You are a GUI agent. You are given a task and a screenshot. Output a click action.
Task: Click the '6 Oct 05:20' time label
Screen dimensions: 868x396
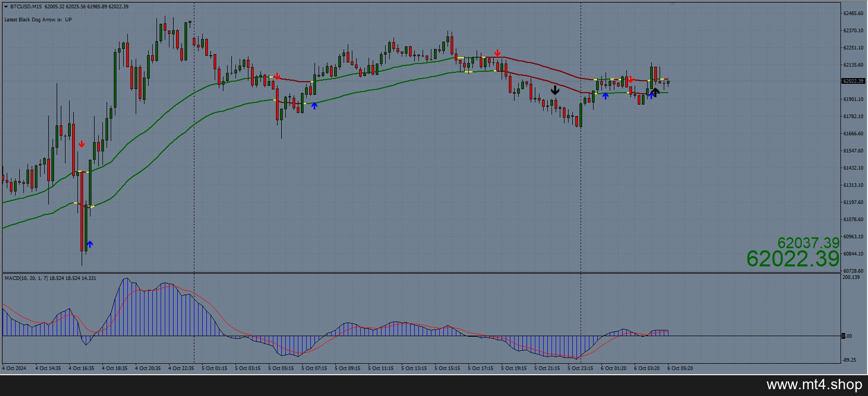pos(680,368)
